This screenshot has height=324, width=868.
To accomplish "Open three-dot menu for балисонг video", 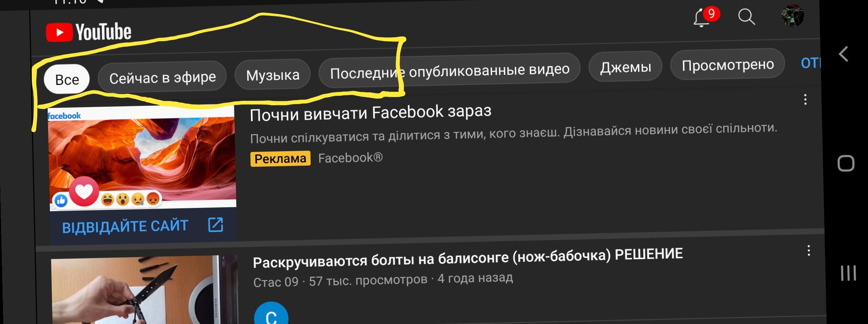I will pyautogui.click(x=809, y=251).
